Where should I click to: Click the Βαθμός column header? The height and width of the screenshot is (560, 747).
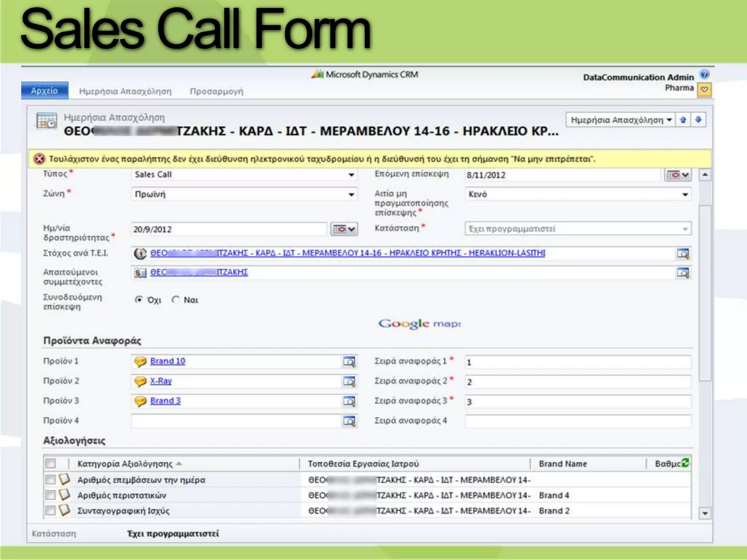[667, 464]
